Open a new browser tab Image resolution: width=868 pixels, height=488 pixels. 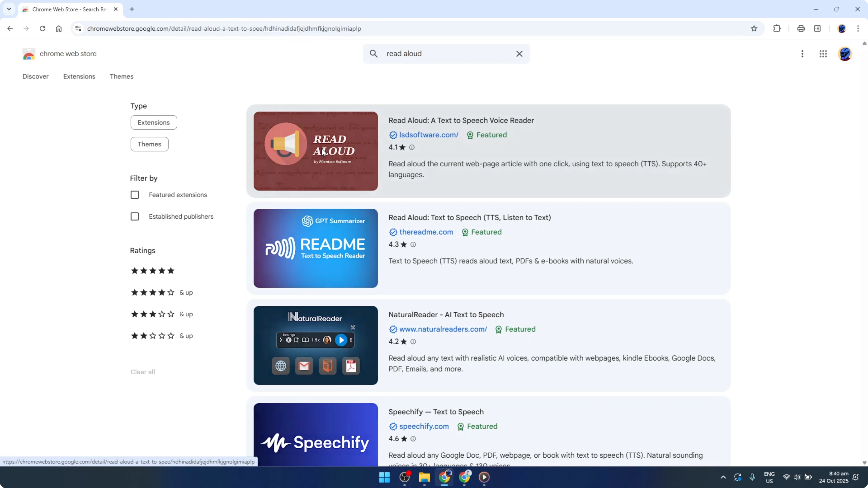[132, 9]
